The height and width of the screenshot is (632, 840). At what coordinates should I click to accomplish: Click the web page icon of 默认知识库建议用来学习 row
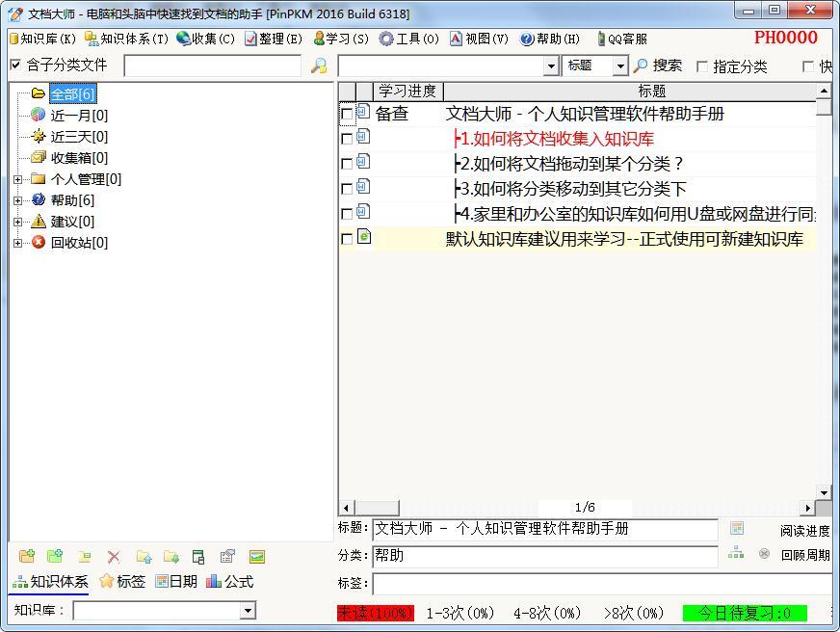pos(364,236)
